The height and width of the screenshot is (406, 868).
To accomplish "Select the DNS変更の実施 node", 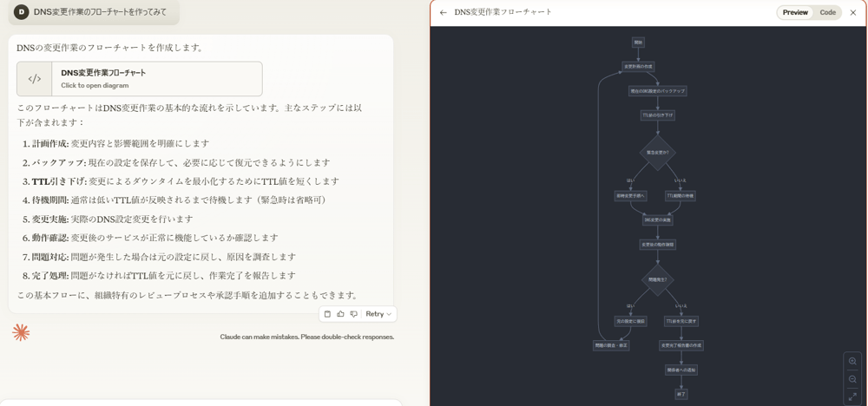I will [x=658, y=219].
